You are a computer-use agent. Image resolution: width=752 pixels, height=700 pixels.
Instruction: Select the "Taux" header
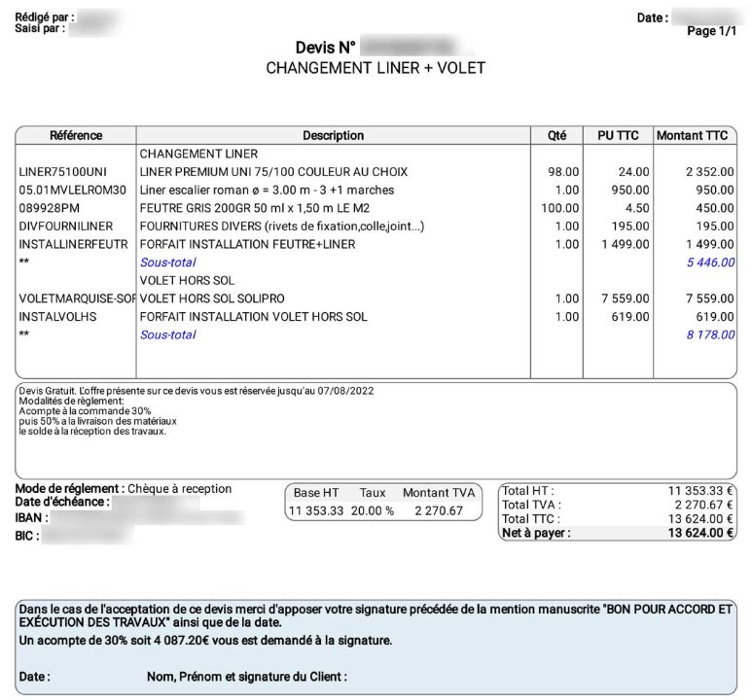(x=373, y=493)
